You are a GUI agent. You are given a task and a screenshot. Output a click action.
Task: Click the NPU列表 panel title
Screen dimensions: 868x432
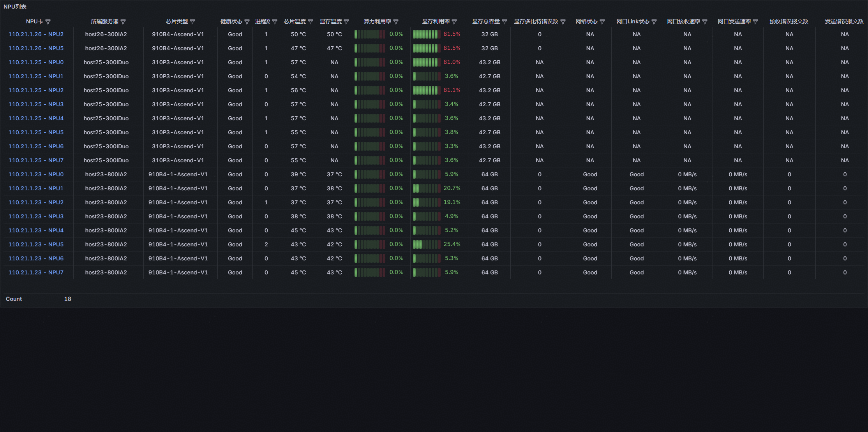click(x=15, y=7)
